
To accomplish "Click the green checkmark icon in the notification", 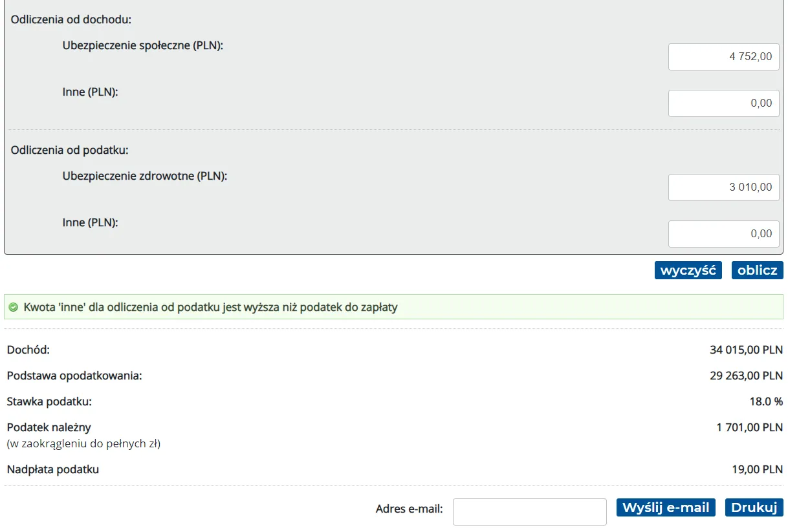I will (14, 308).
